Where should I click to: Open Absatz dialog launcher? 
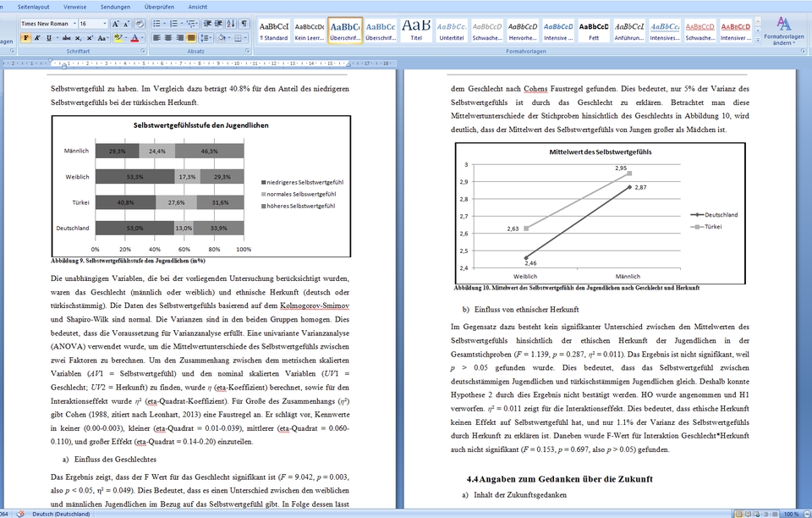[247, 51]
